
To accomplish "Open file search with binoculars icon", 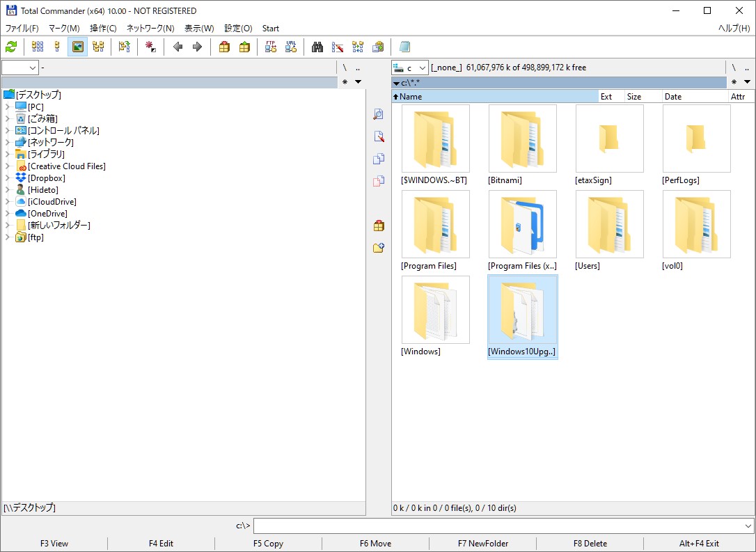I will click(x=317, y=47).
